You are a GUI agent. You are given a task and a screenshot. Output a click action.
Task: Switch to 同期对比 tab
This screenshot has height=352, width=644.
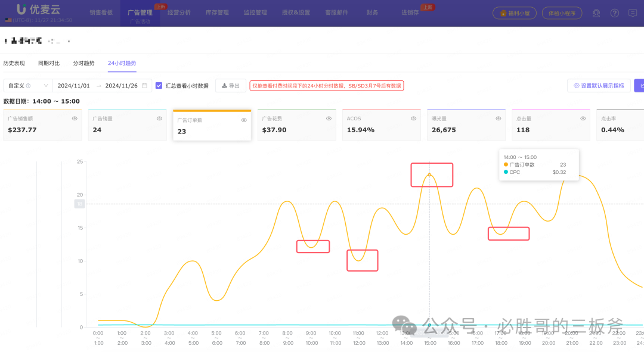point(48,63)
